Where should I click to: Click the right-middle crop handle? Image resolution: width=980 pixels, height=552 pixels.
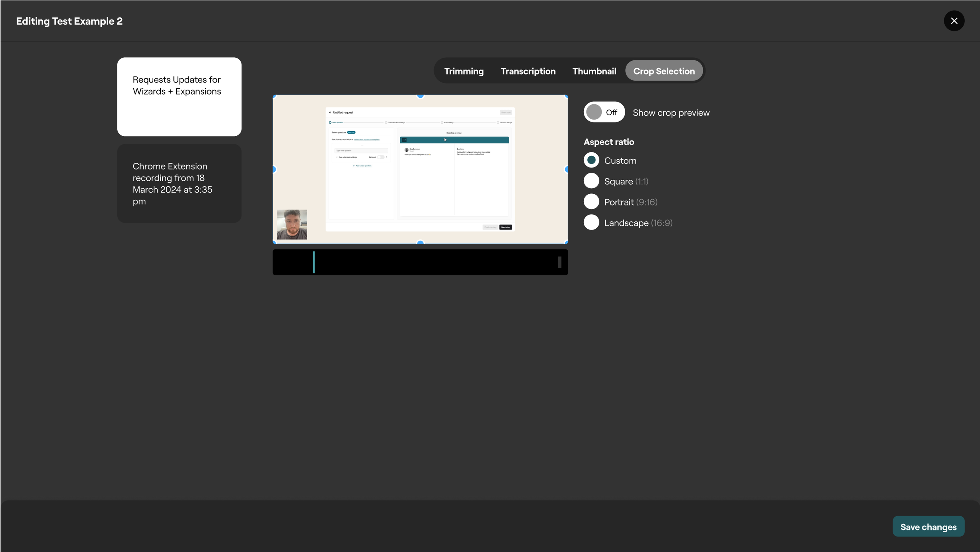(566, 169)
